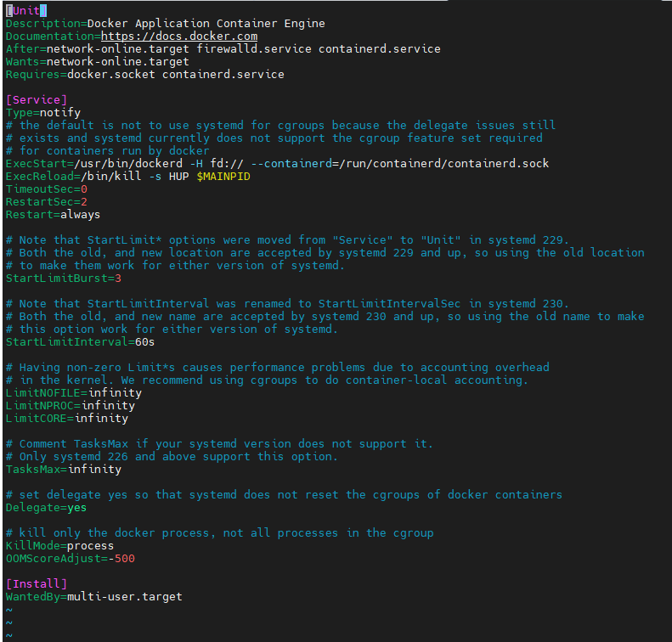Click the WantedBy=multi-user.target line
The height and width of the screenshot is (642, 672).
point(93,597)
